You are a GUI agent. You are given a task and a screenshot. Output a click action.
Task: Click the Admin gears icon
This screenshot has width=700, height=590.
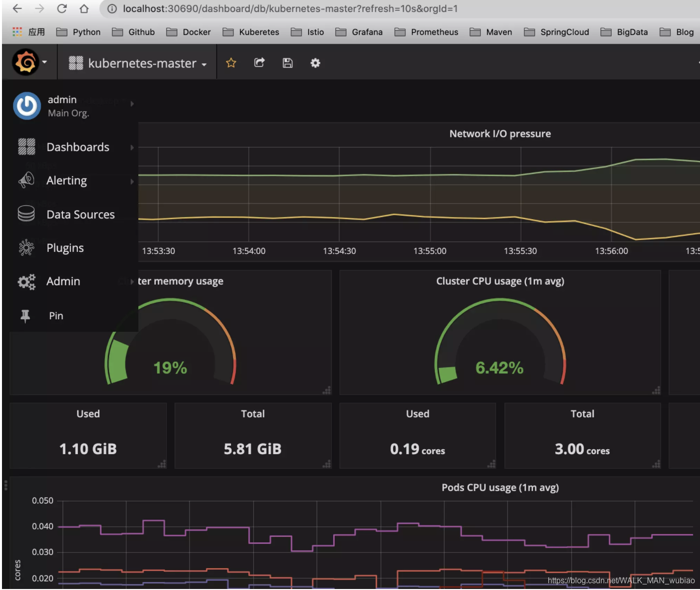click(x=26, y=282)
